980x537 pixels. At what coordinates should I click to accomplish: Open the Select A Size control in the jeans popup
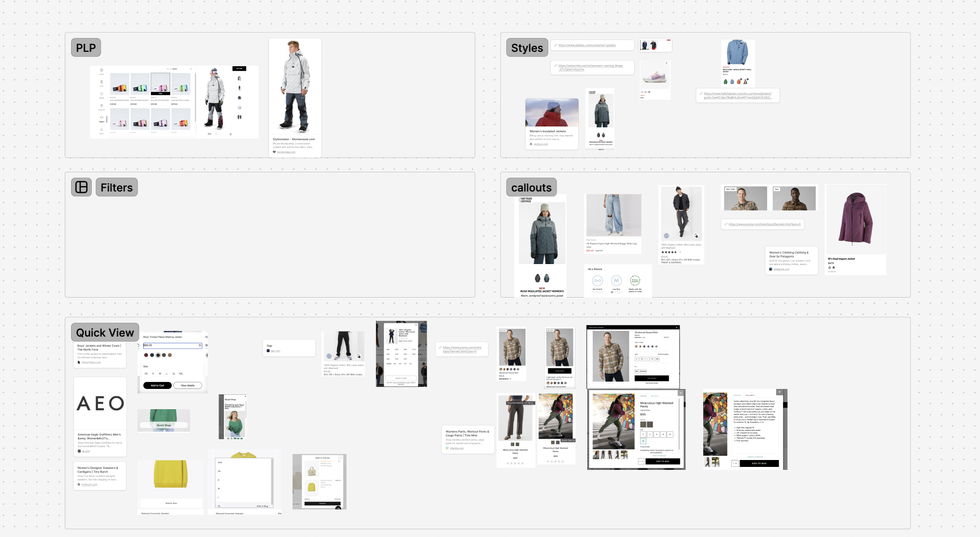click(401, 378)
